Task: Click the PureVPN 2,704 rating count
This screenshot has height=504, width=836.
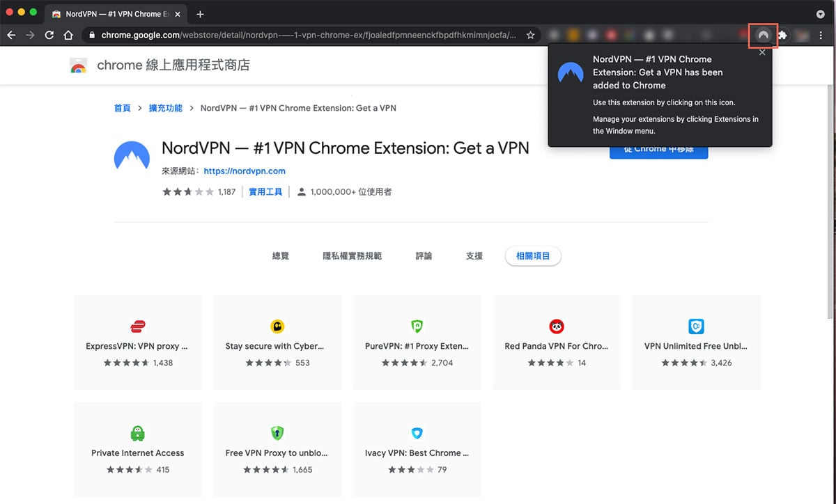Action: pos(442,363)
